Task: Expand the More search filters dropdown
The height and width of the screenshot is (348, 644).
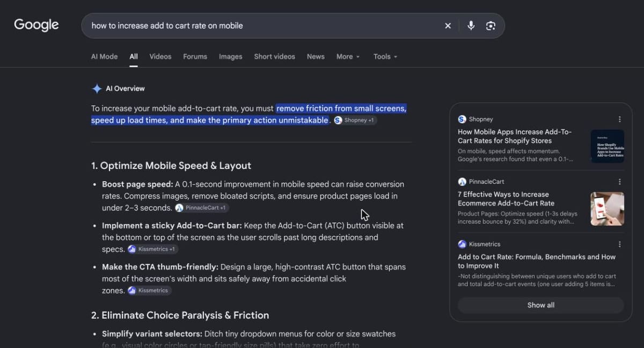Action: tap(348, 56)
